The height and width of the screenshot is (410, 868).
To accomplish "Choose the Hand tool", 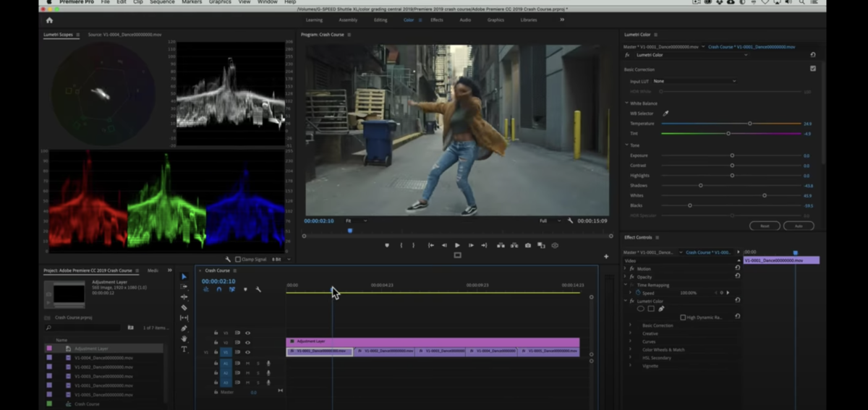I will (x=184, y=338).
